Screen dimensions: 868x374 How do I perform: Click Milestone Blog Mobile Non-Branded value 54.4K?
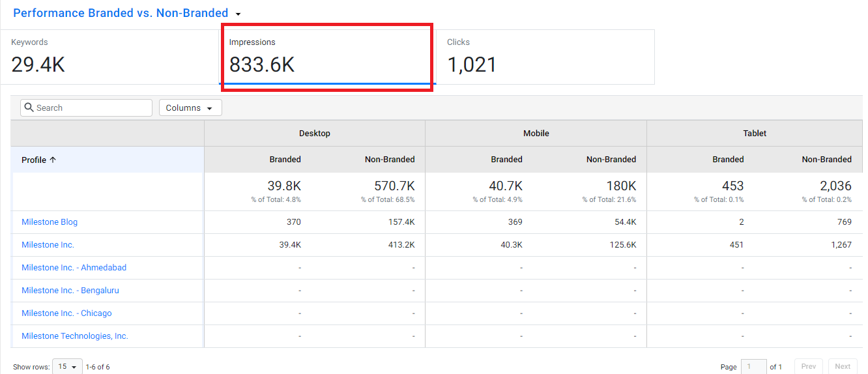point(625,222)
